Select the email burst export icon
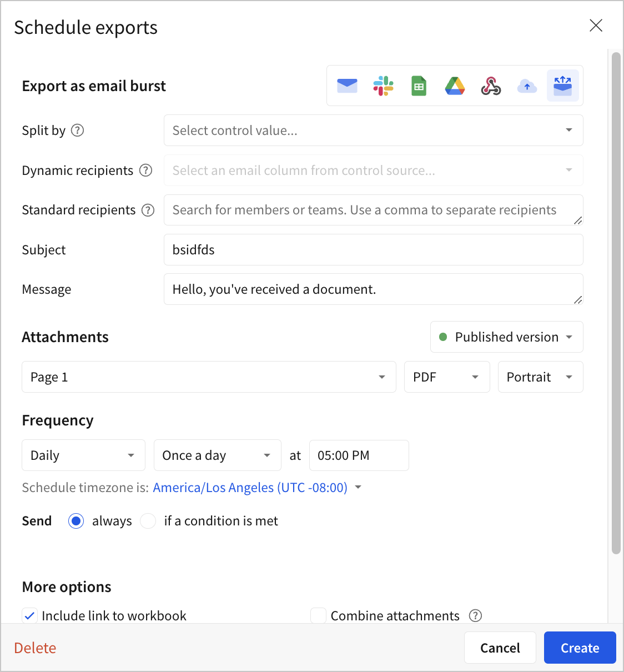 pyautogui.click(x=563, y=86)
